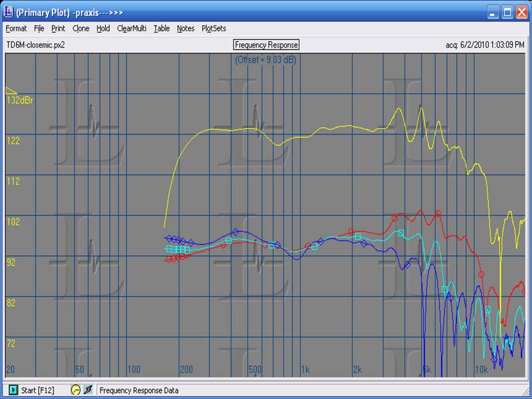Click the yellow triangle level marker at 132dBr
The width and height of the screenshot is (532, 399).
coord(11,90)
